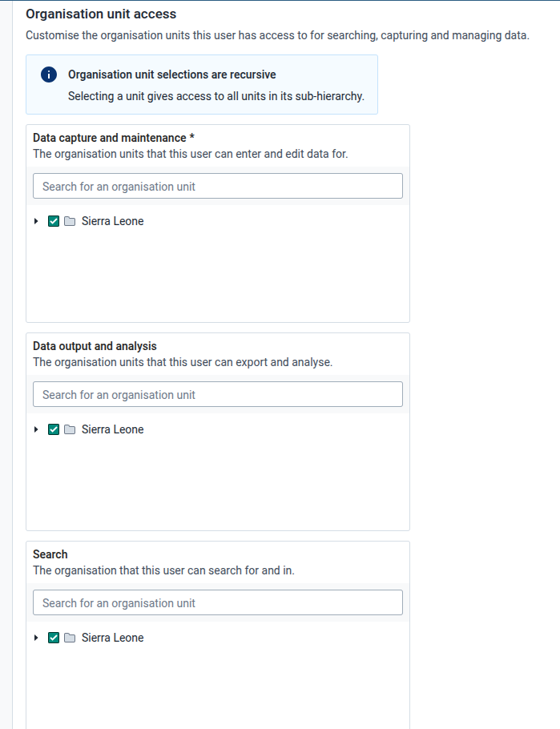Select Sierra Leone label in Data capture tree
The image size is (560, 729).
click(x=112, y=221)
